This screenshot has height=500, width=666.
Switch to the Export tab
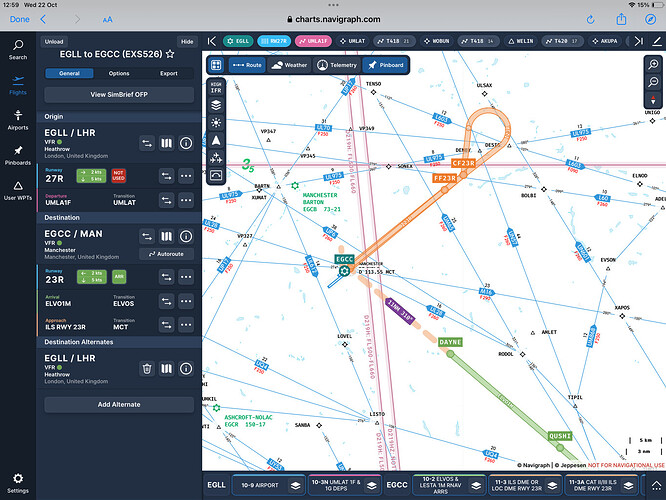coord(169,73)
